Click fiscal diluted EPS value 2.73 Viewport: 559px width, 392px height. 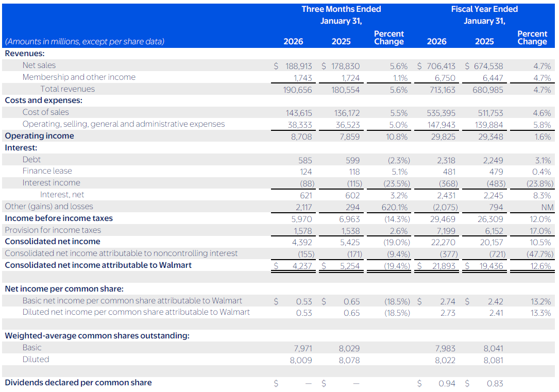(x=448, y=313)
